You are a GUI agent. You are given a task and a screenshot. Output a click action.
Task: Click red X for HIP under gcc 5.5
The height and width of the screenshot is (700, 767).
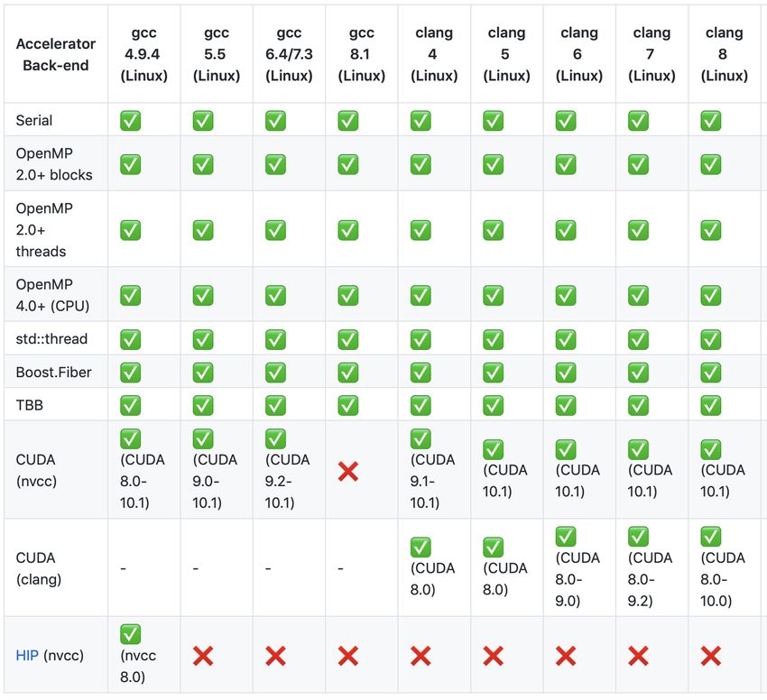pos(203,656)
